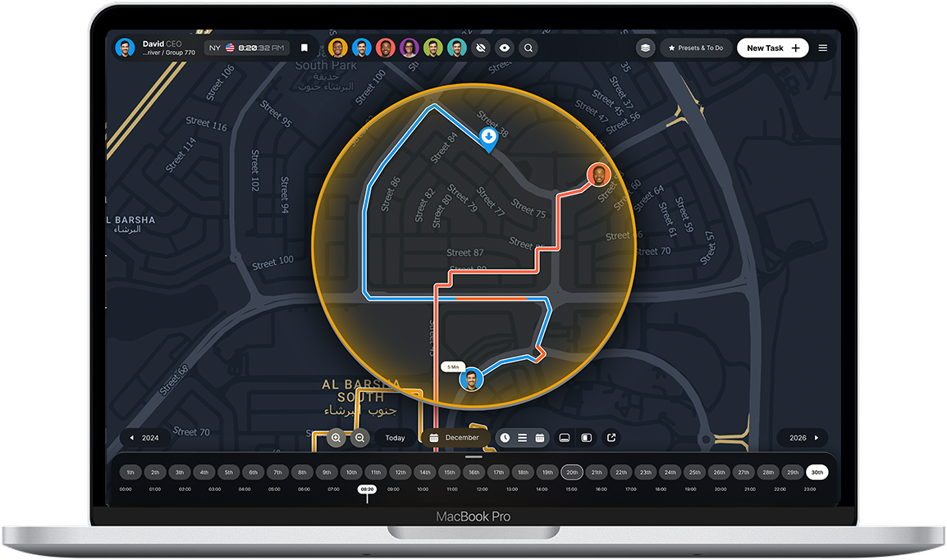Image resolution: width=947 pixels, height=560 pixels.
Task: Click the bookmark icon next to the clock
Action: (x=304, y=48)
